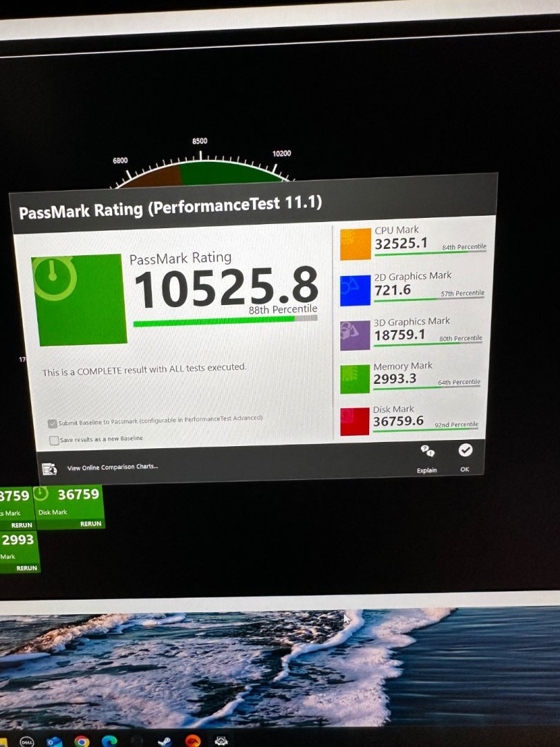Click the OK button label
Viewport: 560px width, 747px height.
[465, 469]
